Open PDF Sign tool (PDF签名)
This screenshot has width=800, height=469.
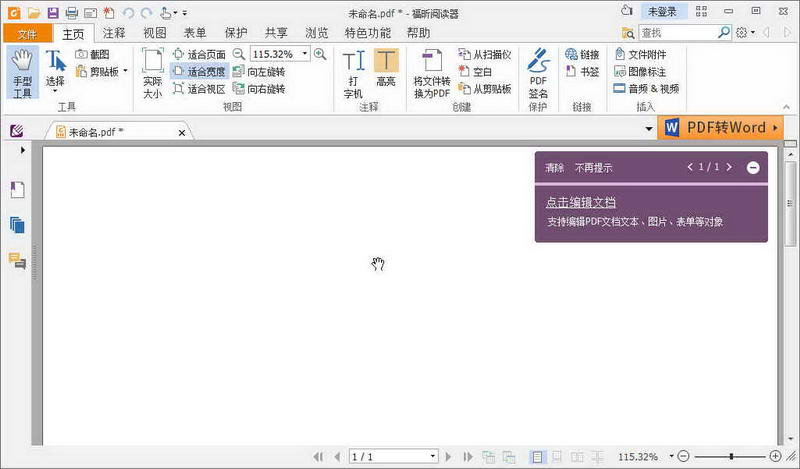tap(538, 73)
